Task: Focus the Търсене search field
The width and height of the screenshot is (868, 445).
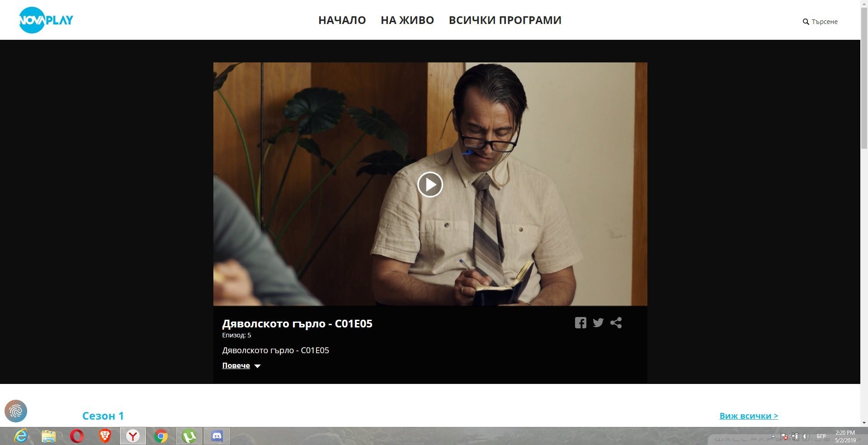Action: point(825,22)
